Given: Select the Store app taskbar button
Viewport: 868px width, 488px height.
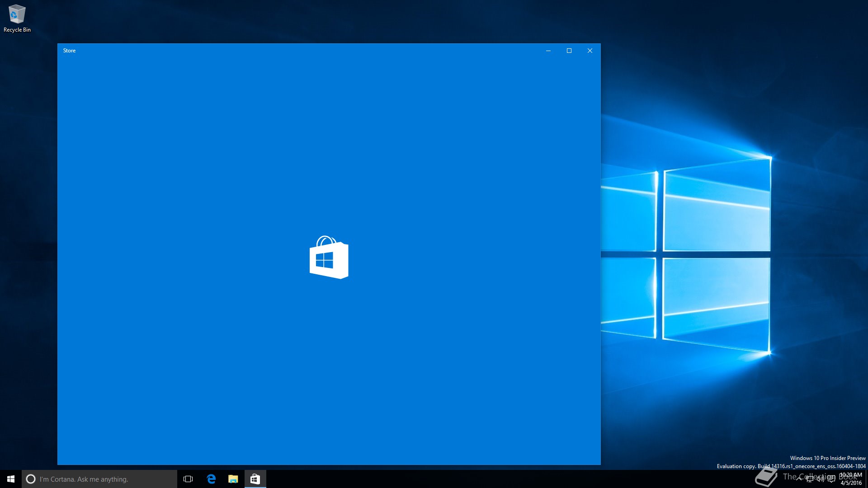Looking at the screenshot, I should (x=255, y=479).
